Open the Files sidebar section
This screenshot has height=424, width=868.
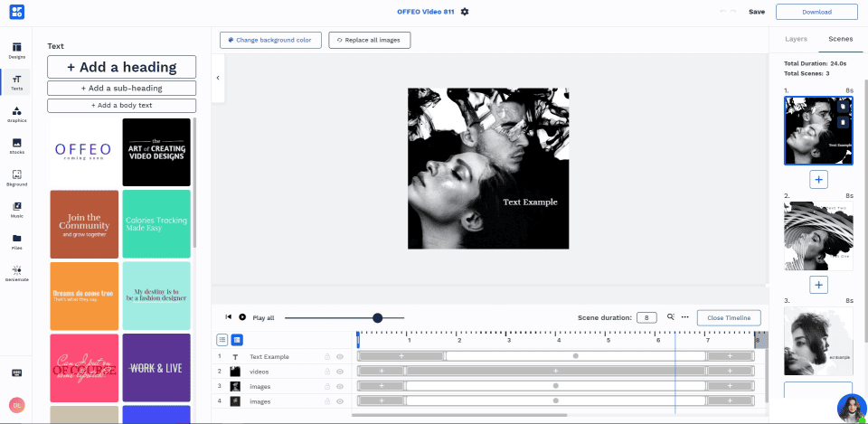click(x=16, y=241)
